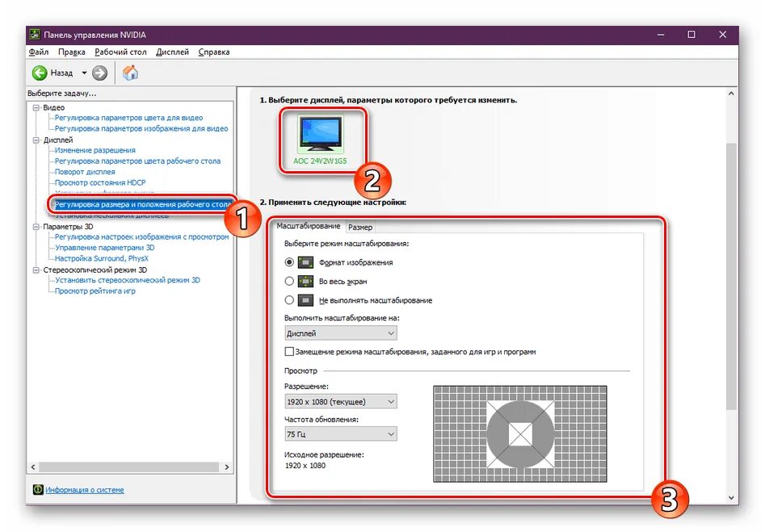
Task: Open Регулировка настроек изображения с просмотром
Action: pos(141,237)
